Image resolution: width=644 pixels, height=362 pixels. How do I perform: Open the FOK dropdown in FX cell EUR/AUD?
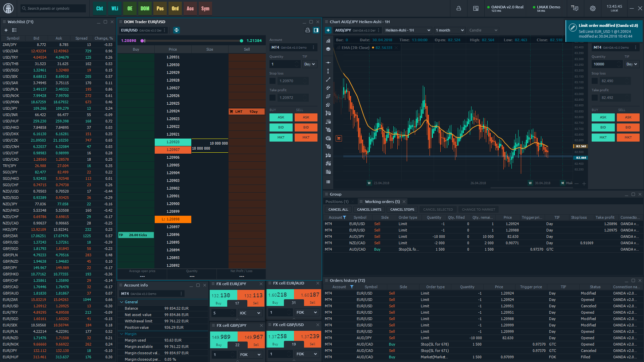(307, 312)
